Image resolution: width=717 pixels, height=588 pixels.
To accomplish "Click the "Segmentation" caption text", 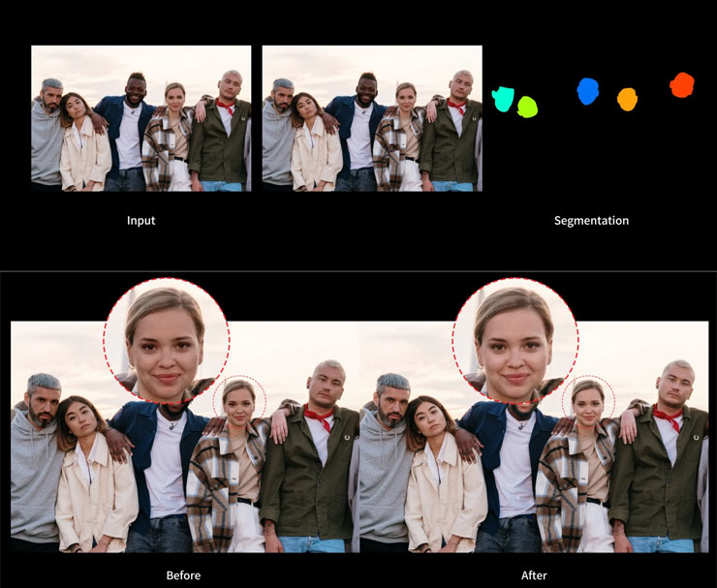I will point(591,221).
